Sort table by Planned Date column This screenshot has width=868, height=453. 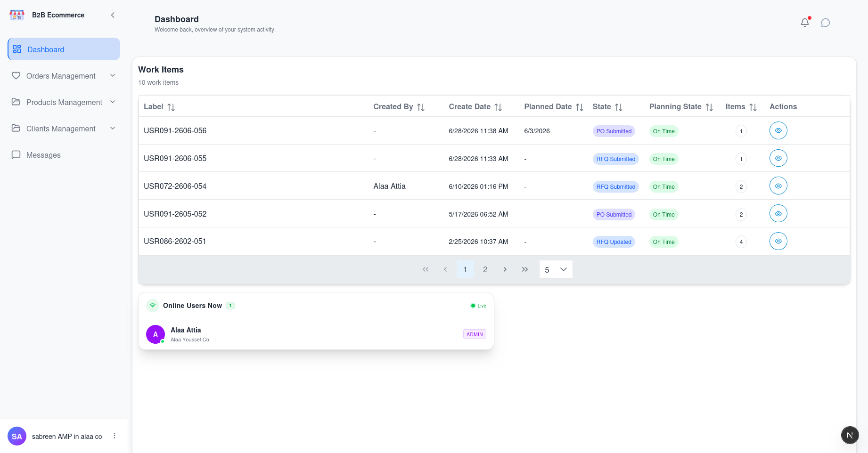(x=580, y=107)
